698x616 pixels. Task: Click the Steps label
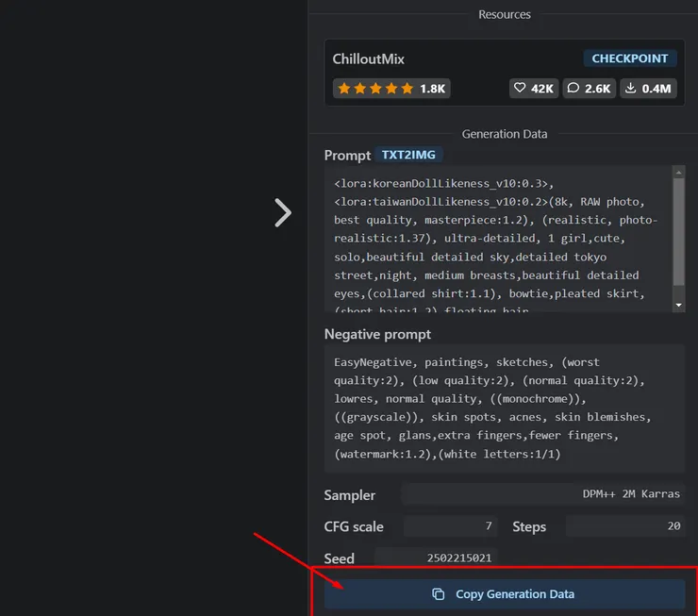(529, 527)
